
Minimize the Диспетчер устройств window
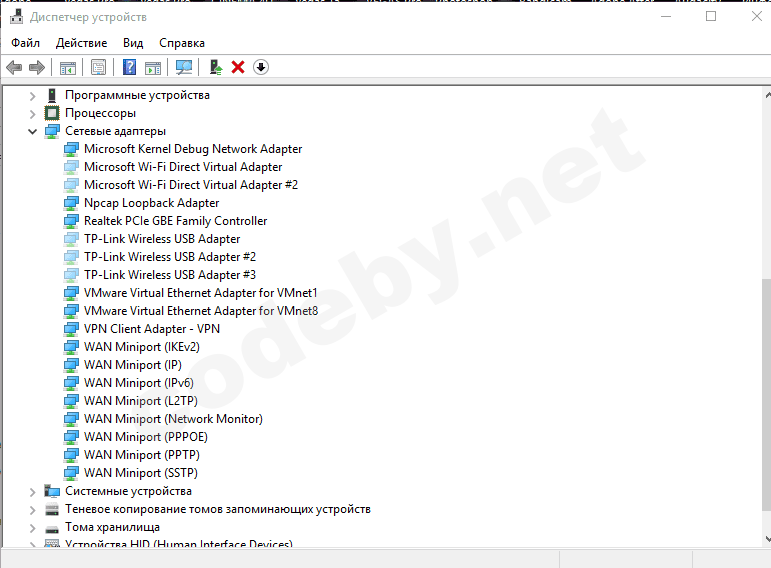pos(666,16)
